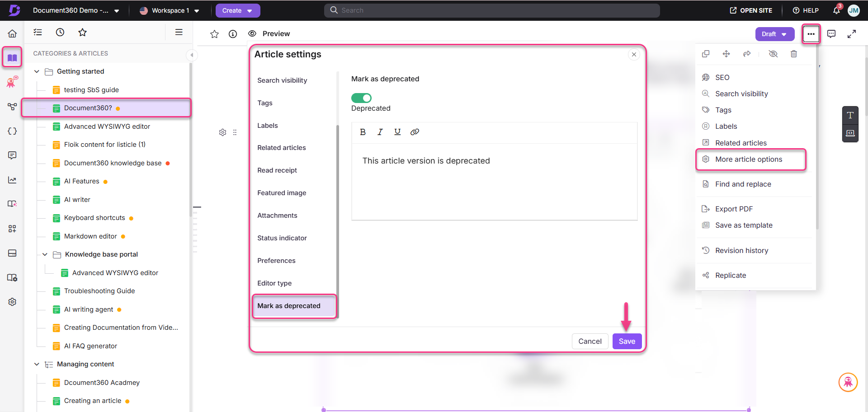Image resolution: width=868 pixels, height=412 pixels.
Task: Open Settings gear at bottom of sidebar
Action: click(x=12, y=302)
